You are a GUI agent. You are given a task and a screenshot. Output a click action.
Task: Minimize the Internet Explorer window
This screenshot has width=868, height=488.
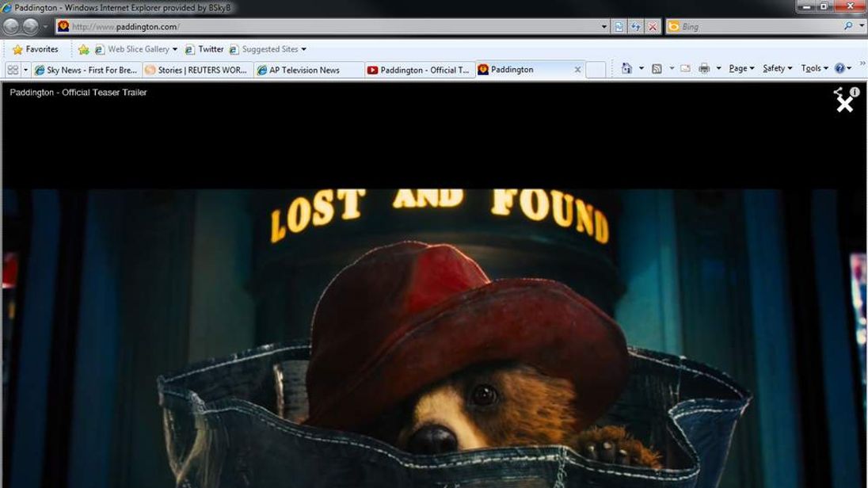pyautogui.click(x=806, y=6)
